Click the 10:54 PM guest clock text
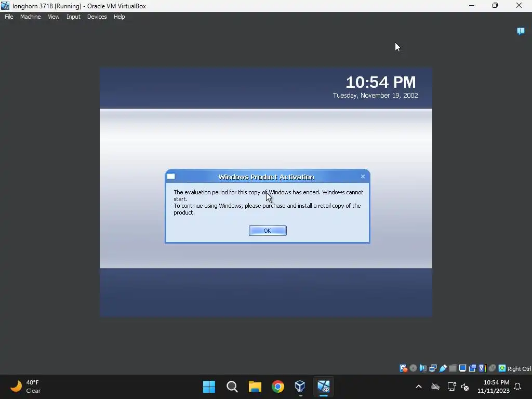 (x=381, y=82)
